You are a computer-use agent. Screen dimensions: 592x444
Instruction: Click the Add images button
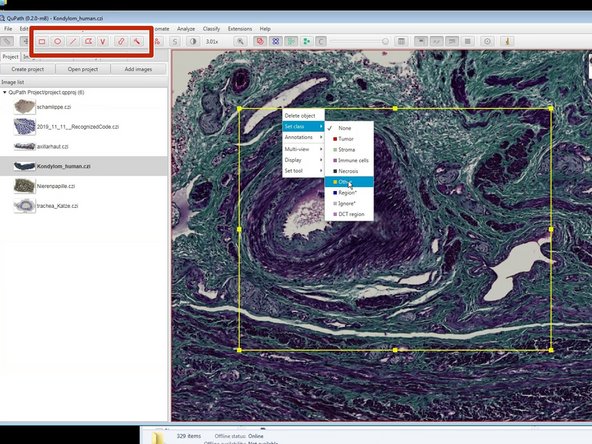tap(138, 69)
